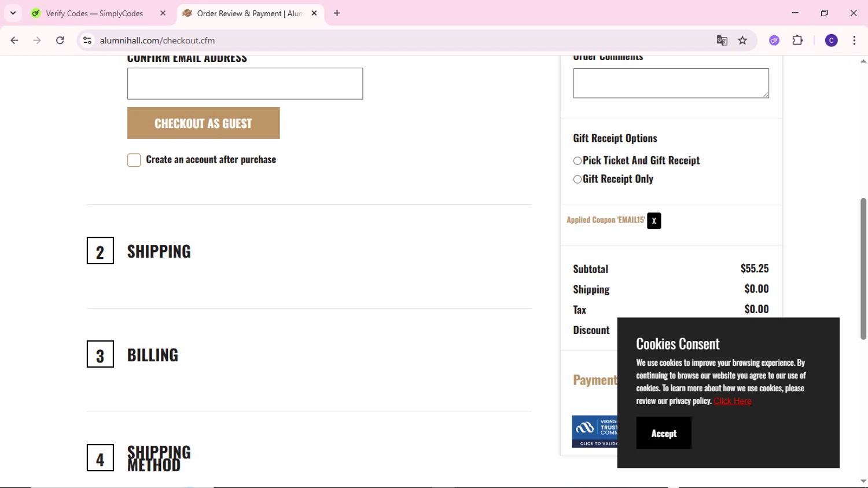
Task: Close the Order Review & Payment tab
Action: pyautogui.click(x=314, y=13)
